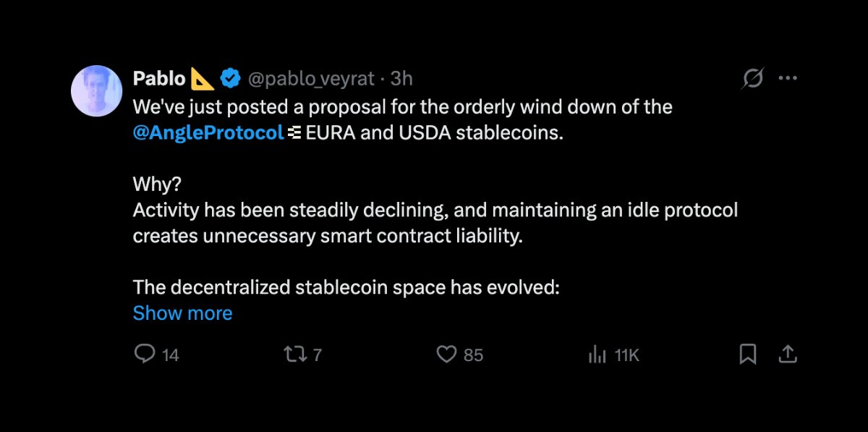Image resolution: width=868 pixels, height=432 pixels.
Task: Open the @AngleProtocol mention link
Action: pos(208,133)
